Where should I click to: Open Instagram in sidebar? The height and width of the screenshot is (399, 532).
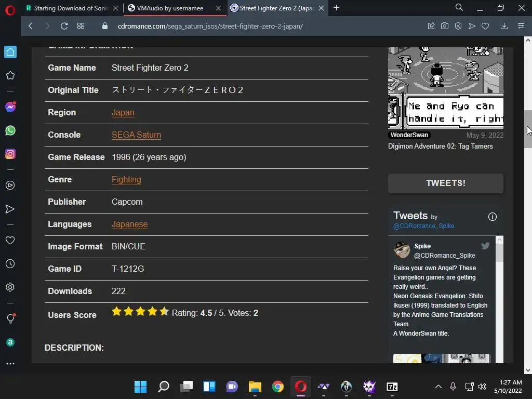[x=10, y=154]
